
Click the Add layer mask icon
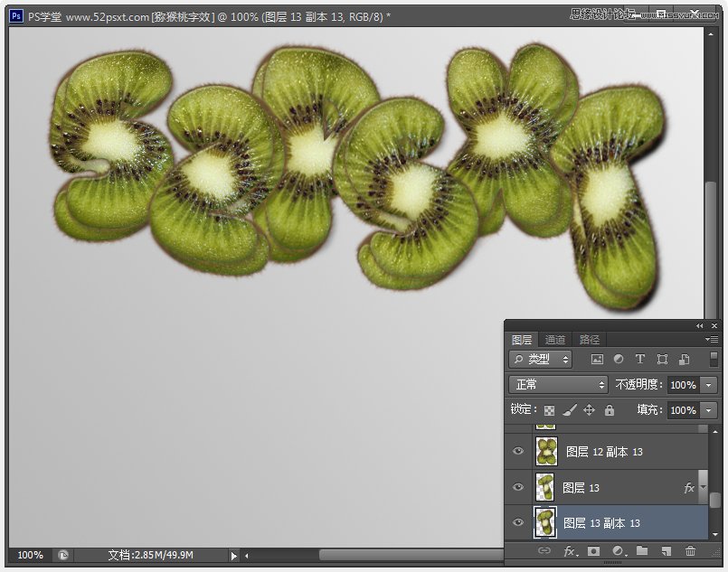[x=594, y=551]
